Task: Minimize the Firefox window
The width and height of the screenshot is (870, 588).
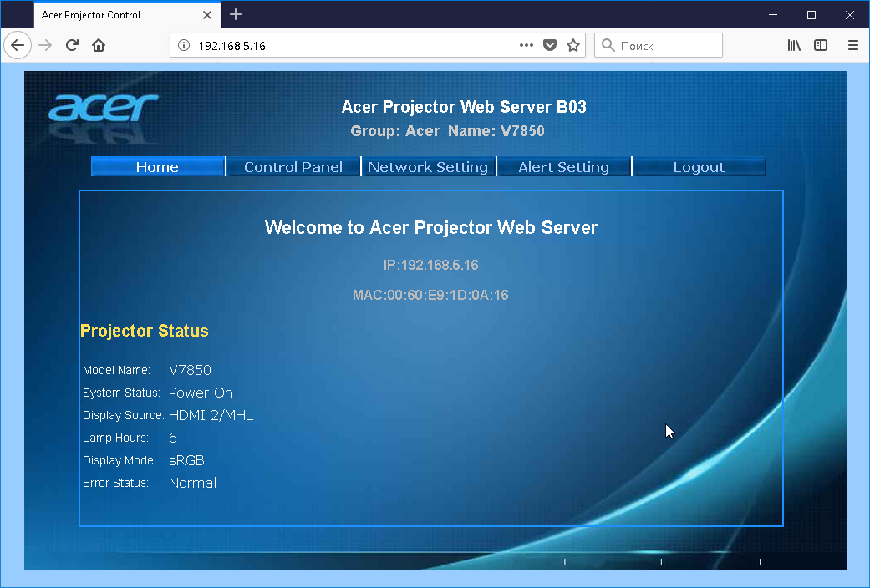Action: pos(773,15)
